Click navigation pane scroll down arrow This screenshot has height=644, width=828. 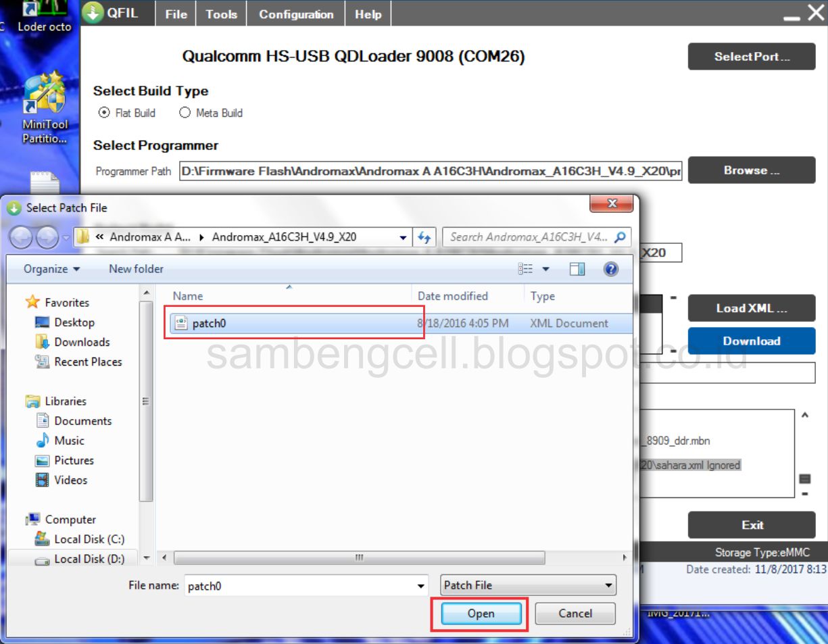click(x=146, y=559)
